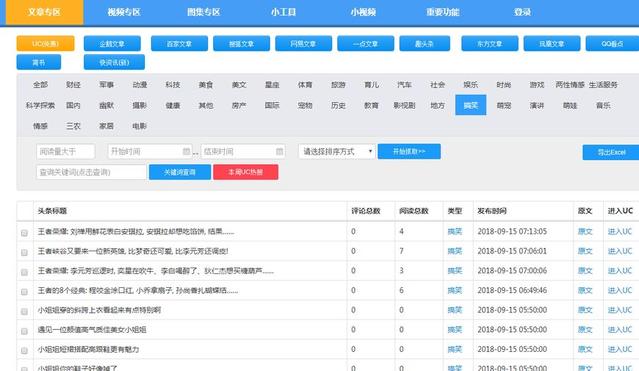Select the 三农 category
Viewport: 639px width, 371px height.
(x=73, y=126)
